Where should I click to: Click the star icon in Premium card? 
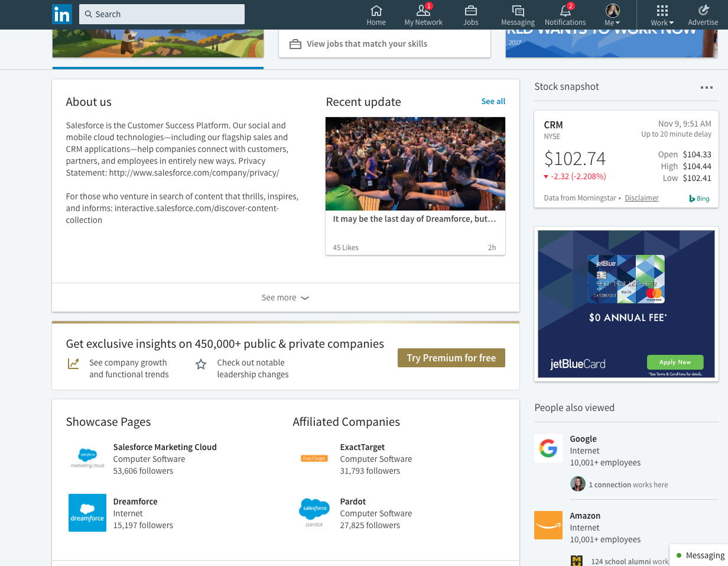click(201, 364)
